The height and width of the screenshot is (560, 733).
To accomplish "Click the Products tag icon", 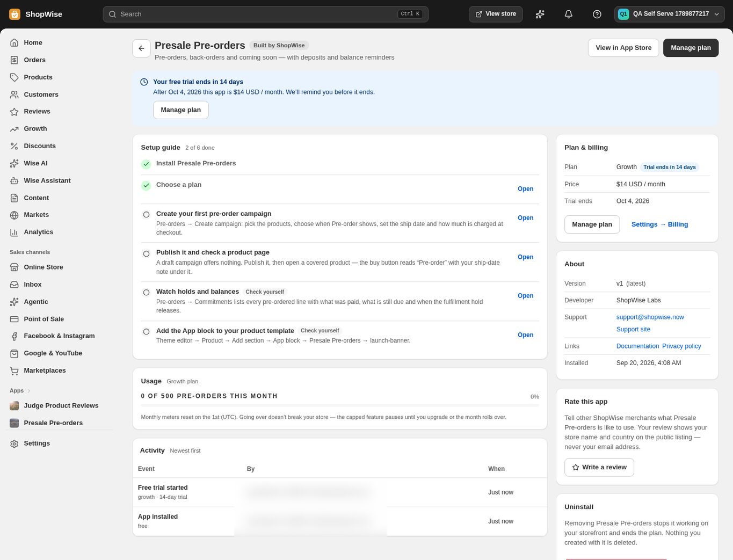I will (x=14, y=77).
